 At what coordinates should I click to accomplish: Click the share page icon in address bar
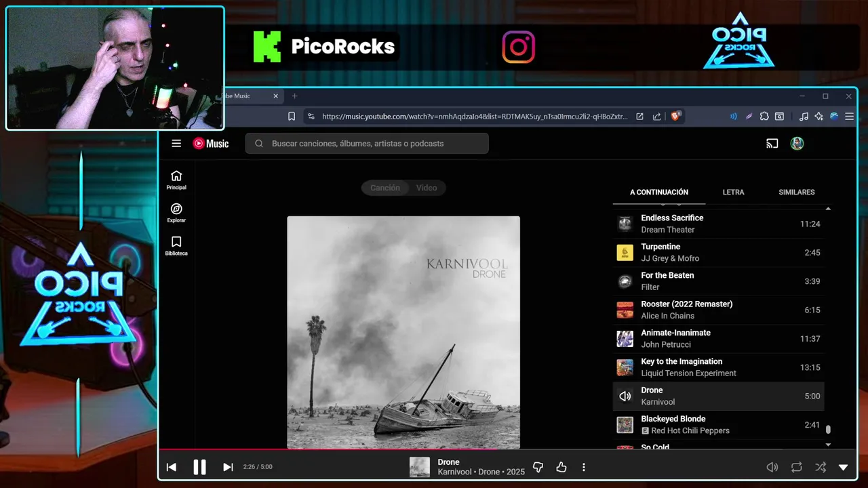click(x=657, y=117)
